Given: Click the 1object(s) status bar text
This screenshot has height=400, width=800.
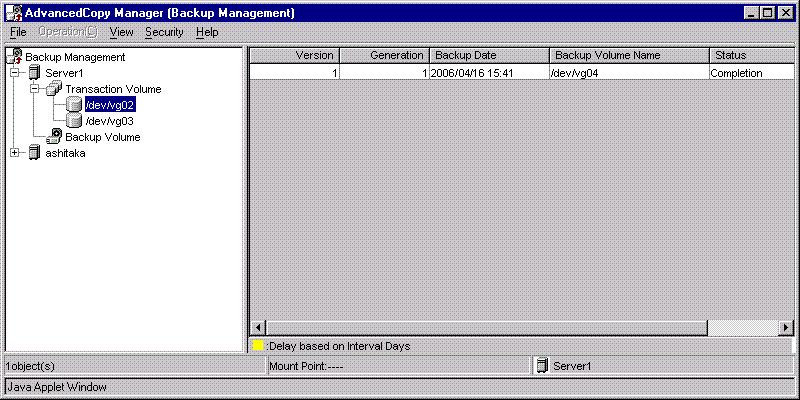Looking at the screenshot, I should tap(30, 366).
